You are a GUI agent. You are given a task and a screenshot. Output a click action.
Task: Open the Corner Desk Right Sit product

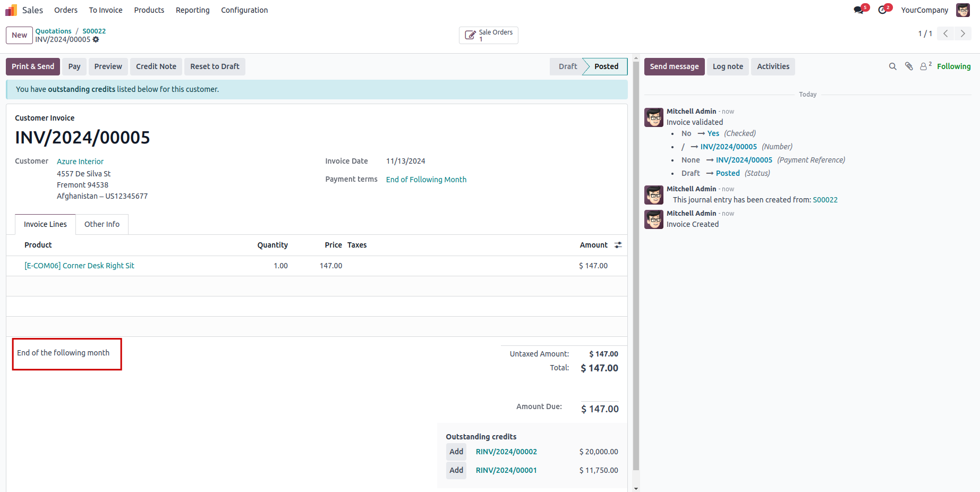click(80, 266)
